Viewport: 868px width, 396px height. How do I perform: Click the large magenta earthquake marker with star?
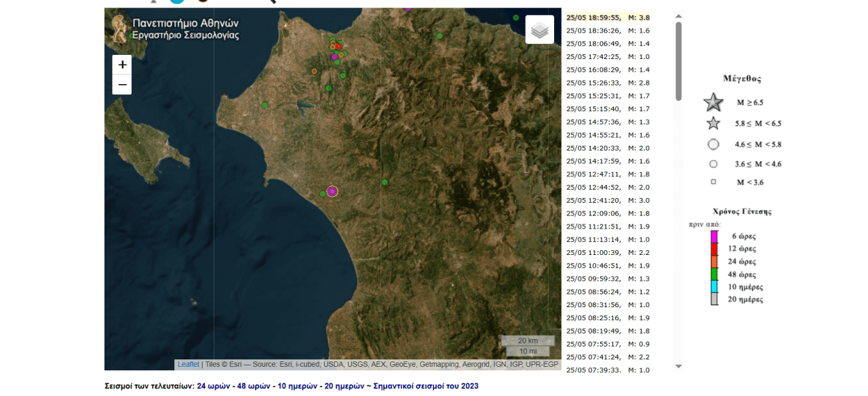332,191
